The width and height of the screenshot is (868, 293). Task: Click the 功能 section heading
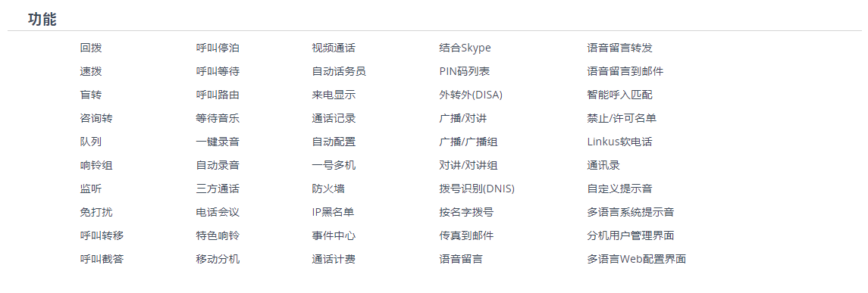42,20
